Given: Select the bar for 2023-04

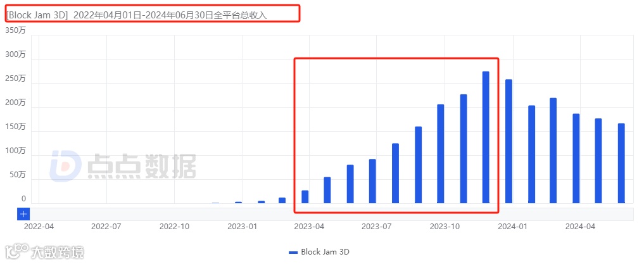Looking at the screenshot, I should pyautogui.click(x=305, y=197).
